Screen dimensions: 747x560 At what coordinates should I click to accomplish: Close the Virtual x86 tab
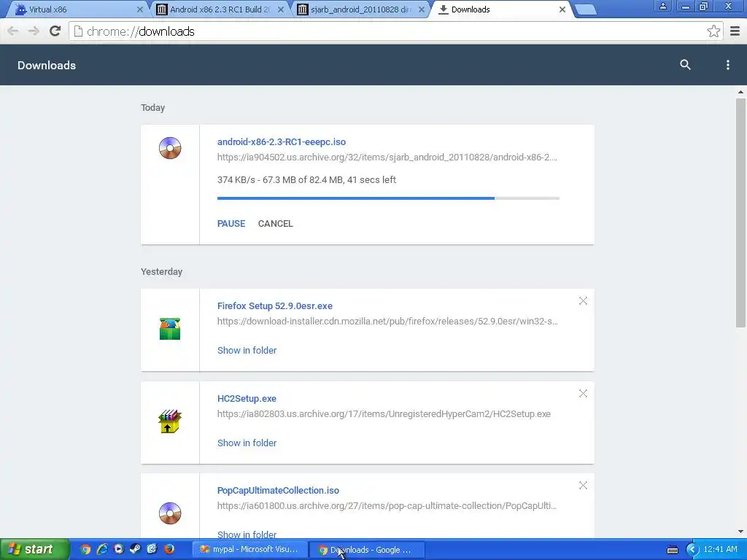139,9
